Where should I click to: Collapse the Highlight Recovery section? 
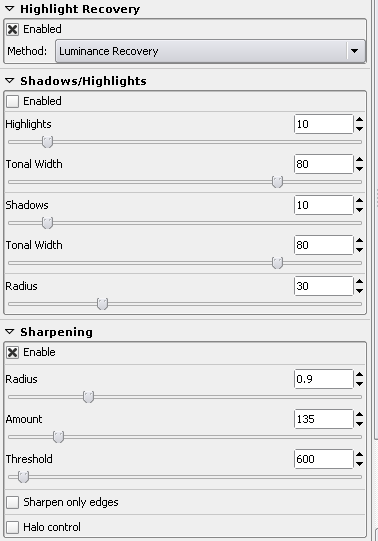point(10,9)
